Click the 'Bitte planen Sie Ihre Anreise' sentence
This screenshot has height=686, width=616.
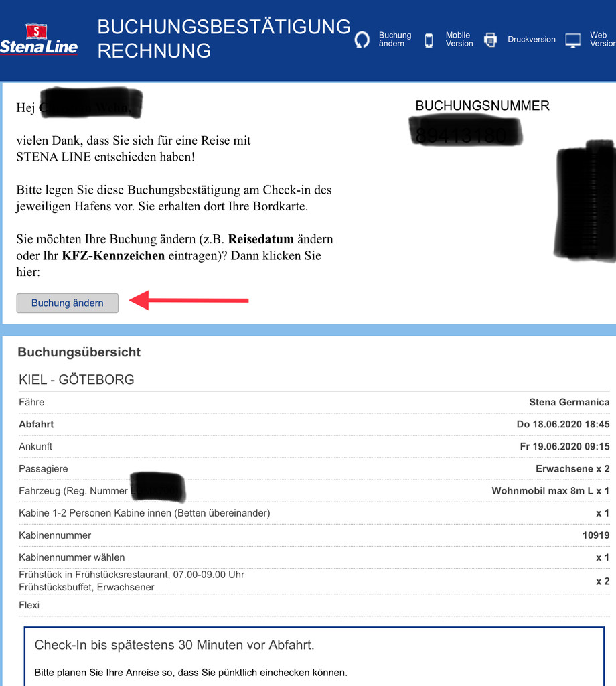click(191, 673)
